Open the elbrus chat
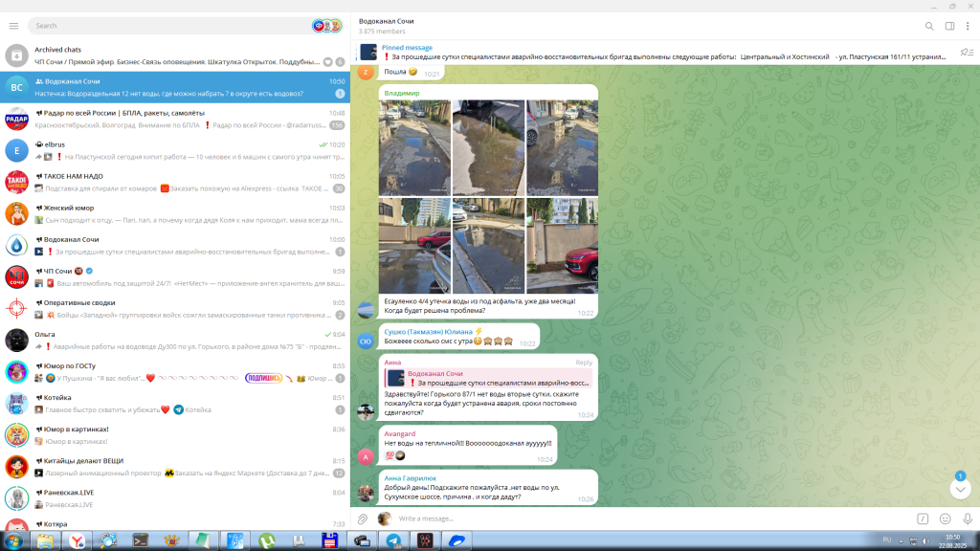Screen dimensions: 980x551 (177, 150)
